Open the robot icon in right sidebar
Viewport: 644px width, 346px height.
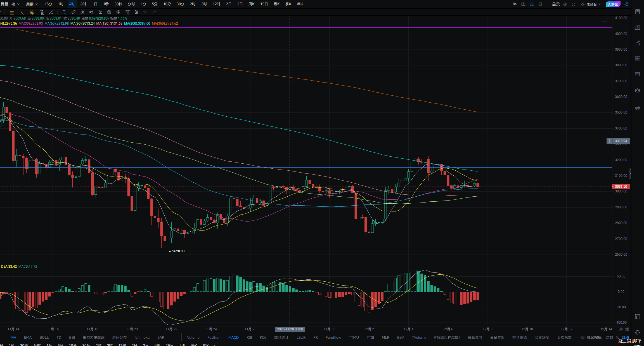638,90
